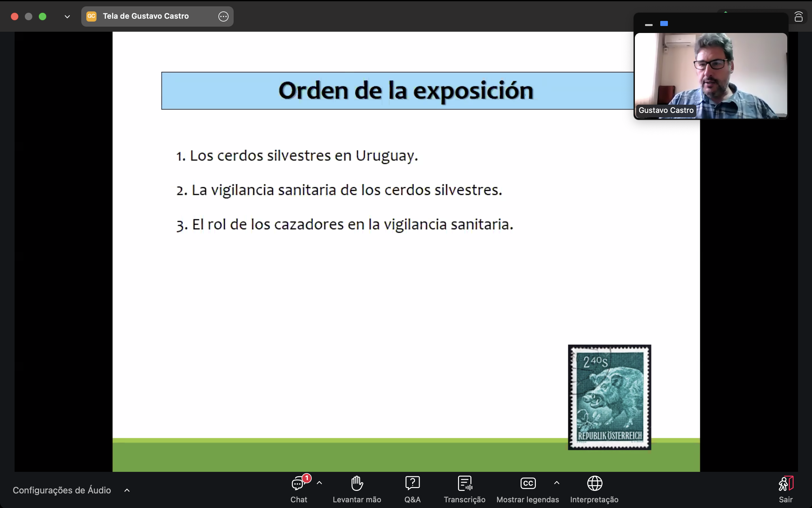Open the dropdown chevron beside the window controls
This screenshot has width=812, height=508.
click(x=67, y=16)
